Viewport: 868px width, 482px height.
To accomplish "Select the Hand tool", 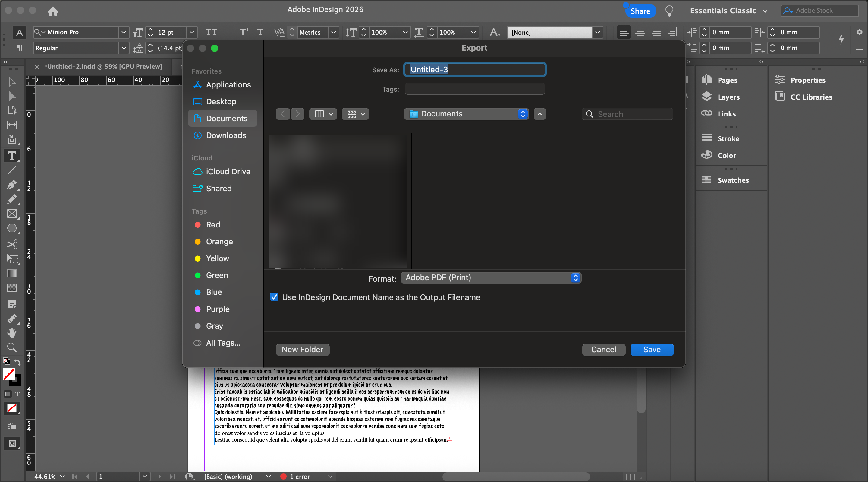I will [x=12, y=333].
